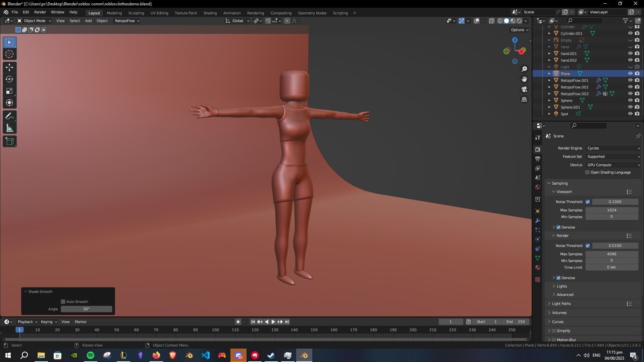Open the Tool properties tab
The width and height of the screenshot is (644, 362).
pos(538,137)
